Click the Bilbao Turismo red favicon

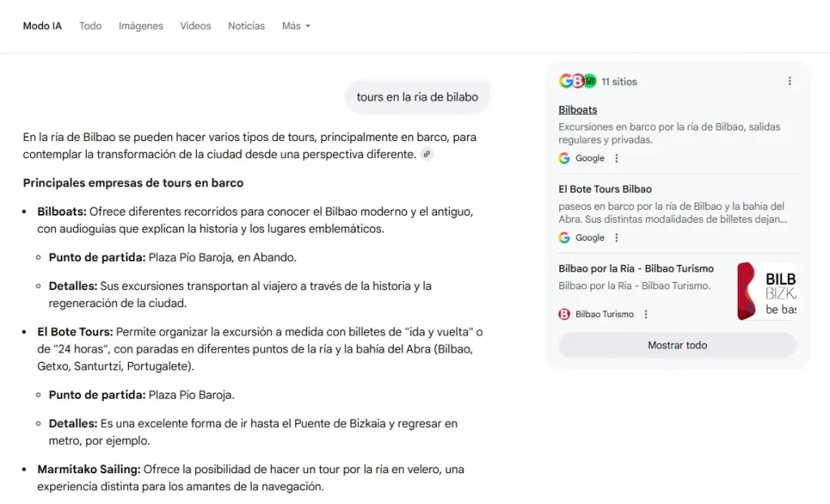564,314
